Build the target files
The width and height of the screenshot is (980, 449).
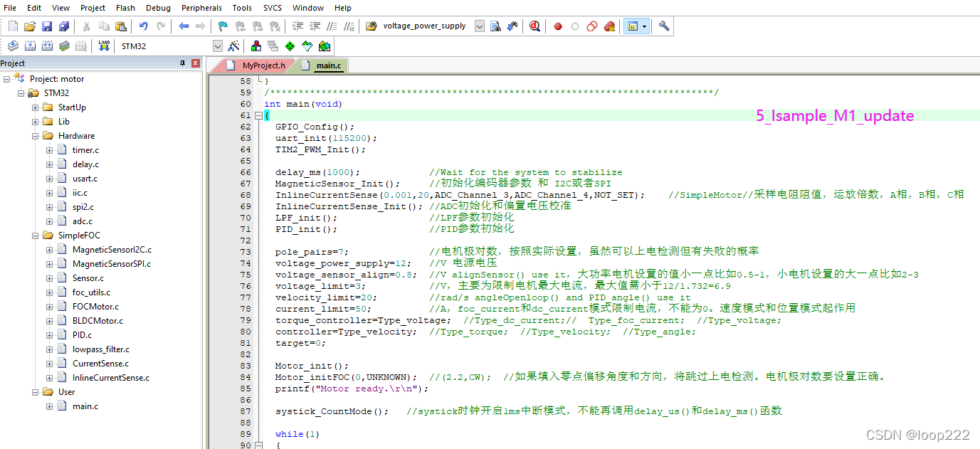(30, 46)
